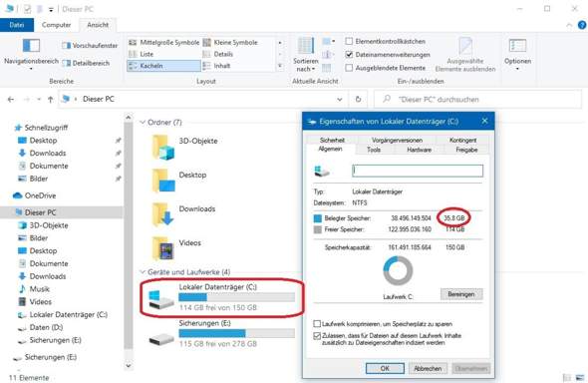Open the Sicherheit tab in properties
This screenshot has width=588, height=383.
click(x=332, y=140)
